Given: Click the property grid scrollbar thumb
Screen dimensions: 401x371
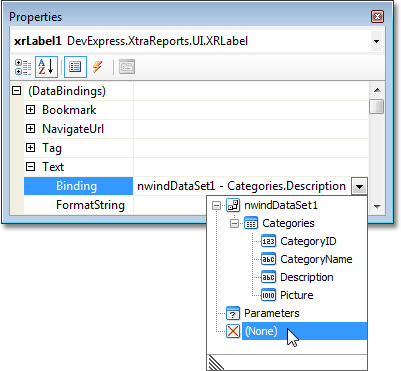Looking at the screenshot, I should (377, 107).
